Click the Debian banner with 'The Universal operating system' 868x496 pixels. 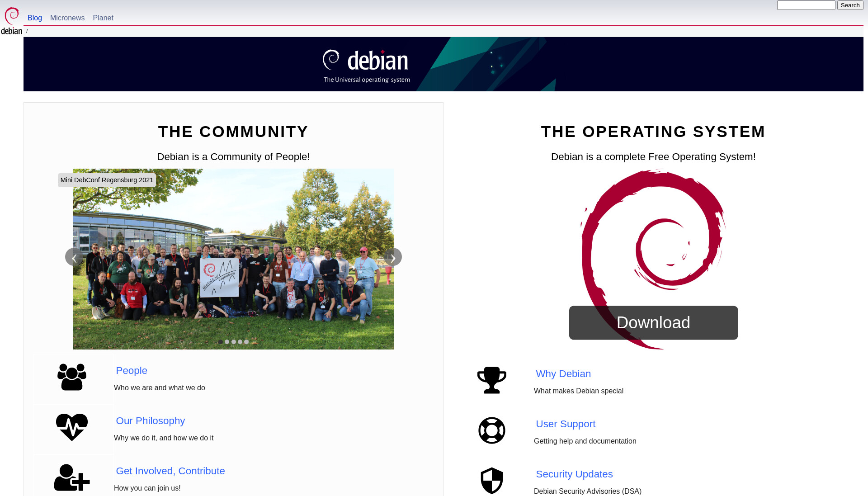click(x=443, y=64)
